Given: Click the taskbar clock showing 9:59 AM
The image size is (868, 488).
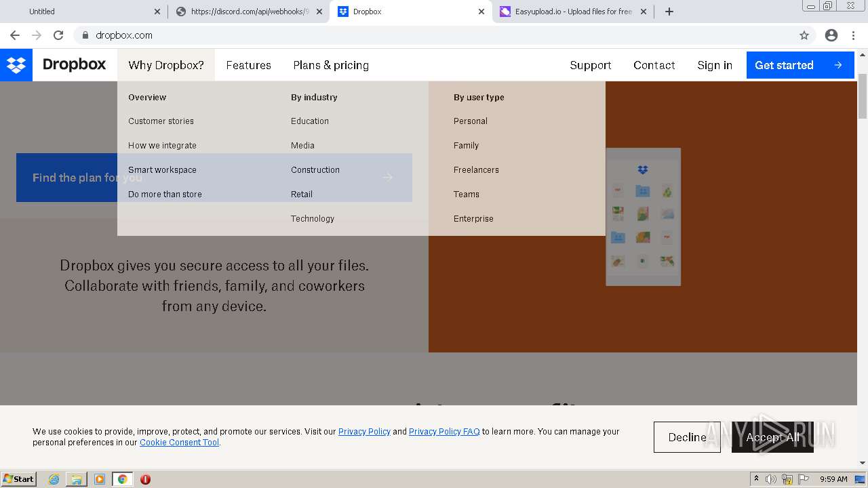Looking at the screenshot, I should (x=833, y=479).
